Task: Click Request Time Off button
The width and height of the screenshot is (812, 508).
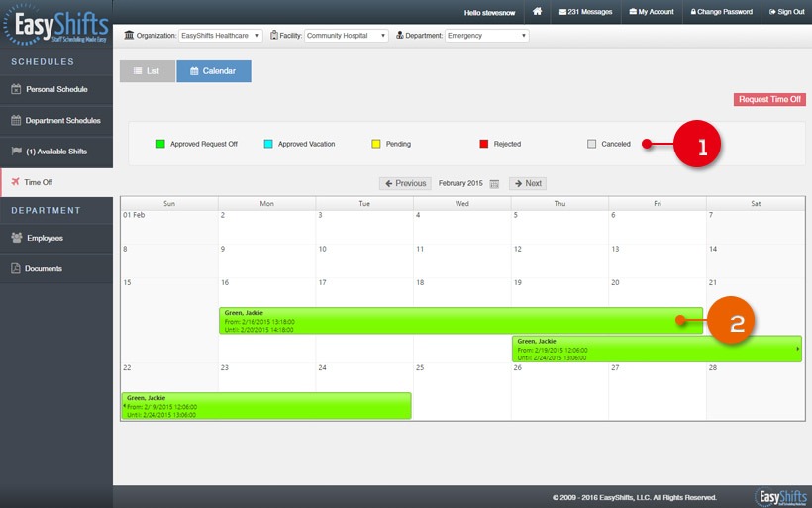Action: 769,99
